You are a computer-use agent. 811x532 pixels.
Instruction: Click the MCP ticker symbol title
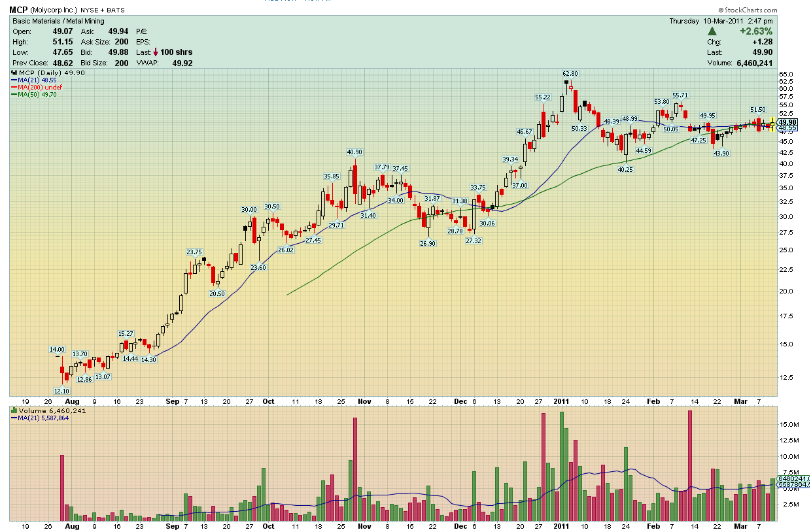[x=18, y=10]
